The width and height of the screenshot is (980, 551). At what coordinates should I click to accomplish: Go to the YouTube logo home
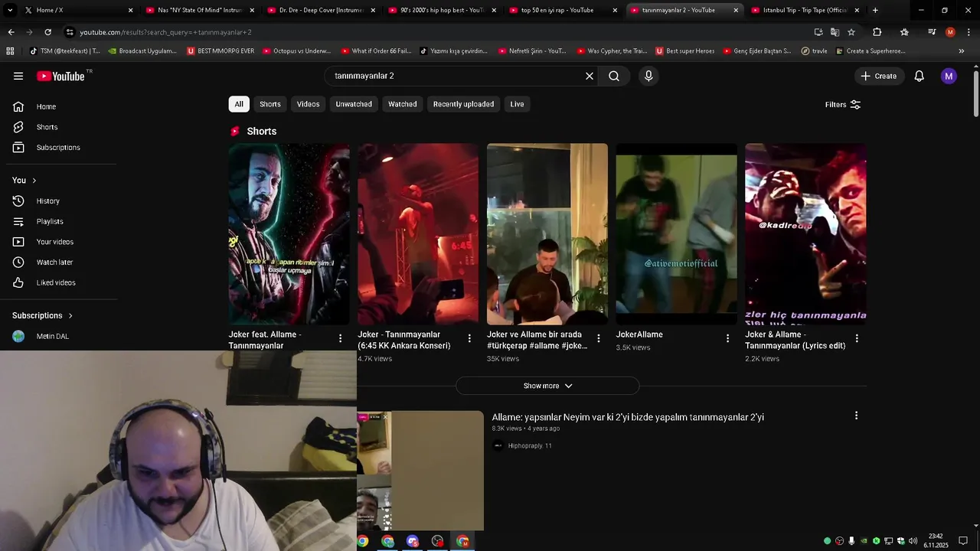click(60, 76)
